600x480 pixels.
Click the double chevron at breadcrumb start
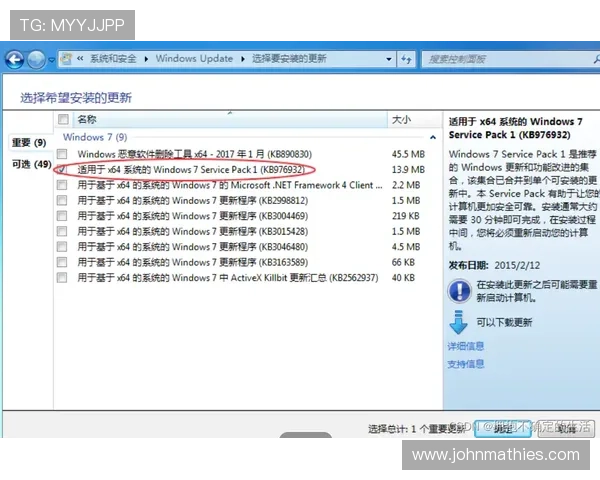80,59
